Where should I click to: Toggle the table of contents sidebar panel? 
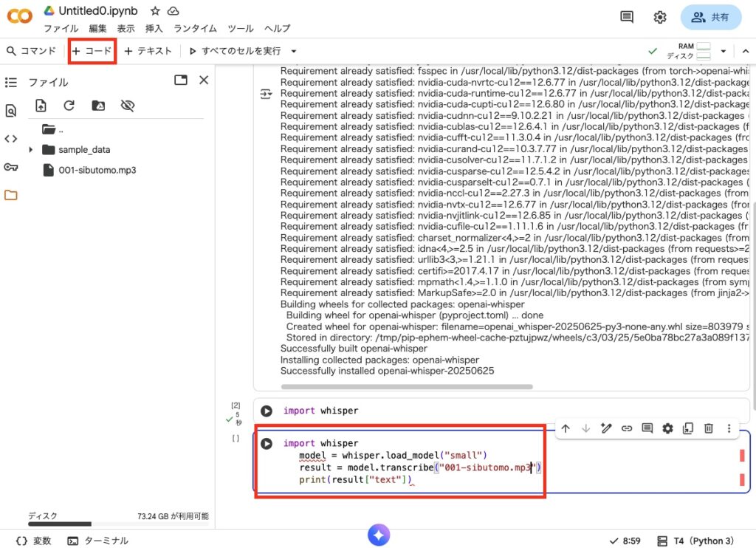pyautogui.click(x=10, y=82)
